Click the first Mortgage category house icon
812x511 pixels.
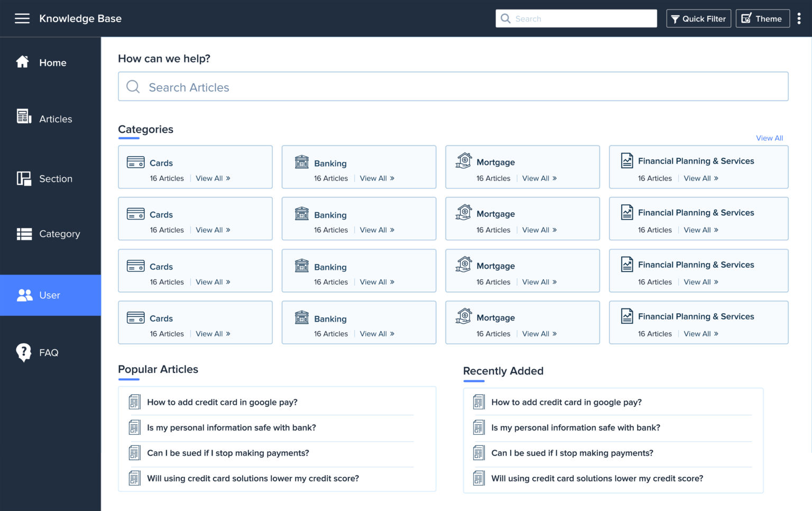click(464, 161)
